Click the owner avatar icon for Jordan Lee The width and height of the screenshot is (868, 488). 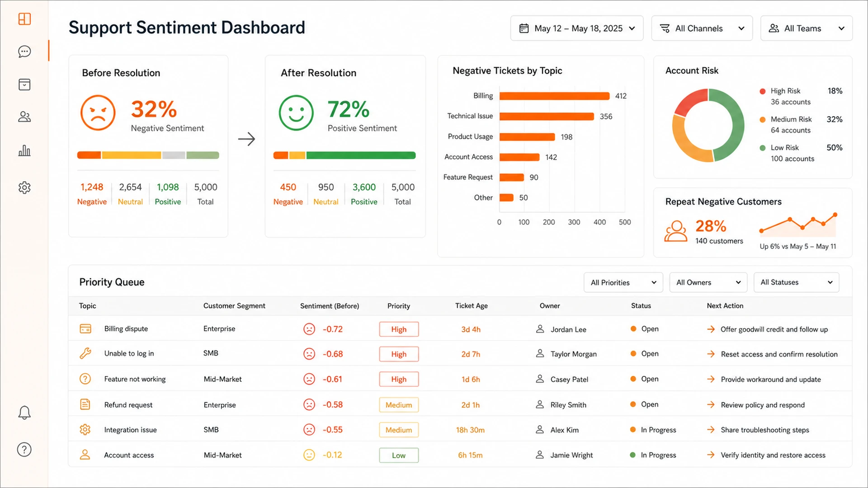540,329
